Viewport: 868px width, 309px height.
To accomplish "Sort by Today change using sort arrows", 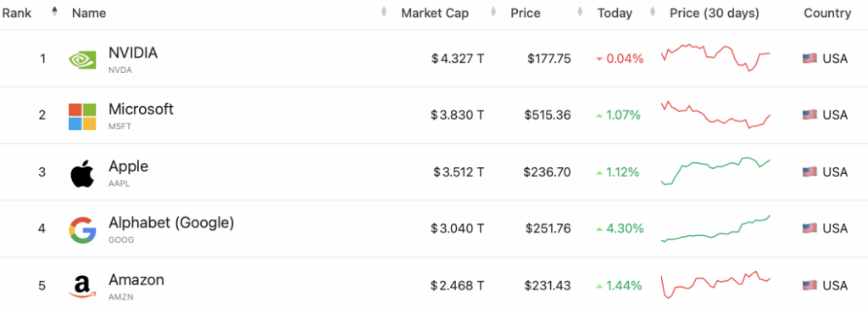I will pyautogui.click(x=653, y=12).
